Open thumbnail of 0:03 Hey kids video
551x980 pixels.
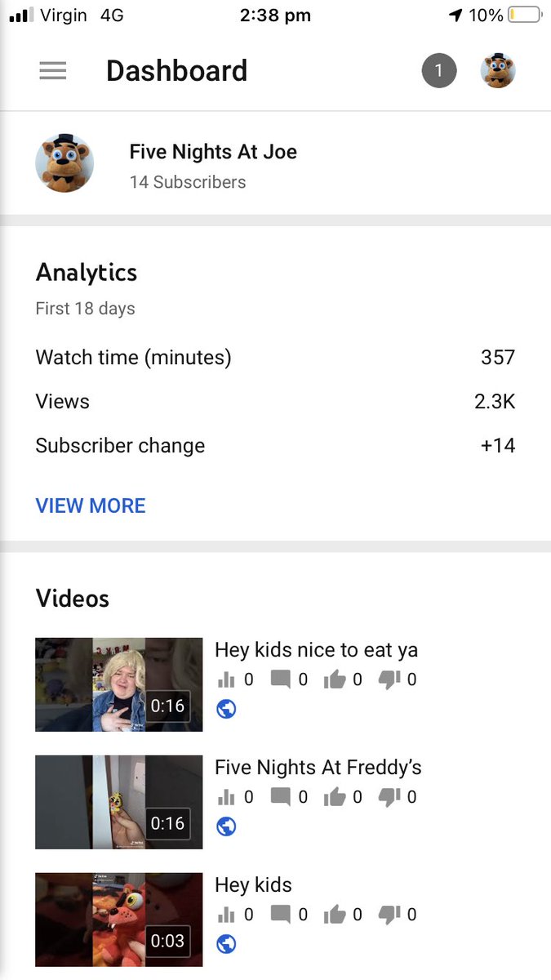[x=119, y=920]
